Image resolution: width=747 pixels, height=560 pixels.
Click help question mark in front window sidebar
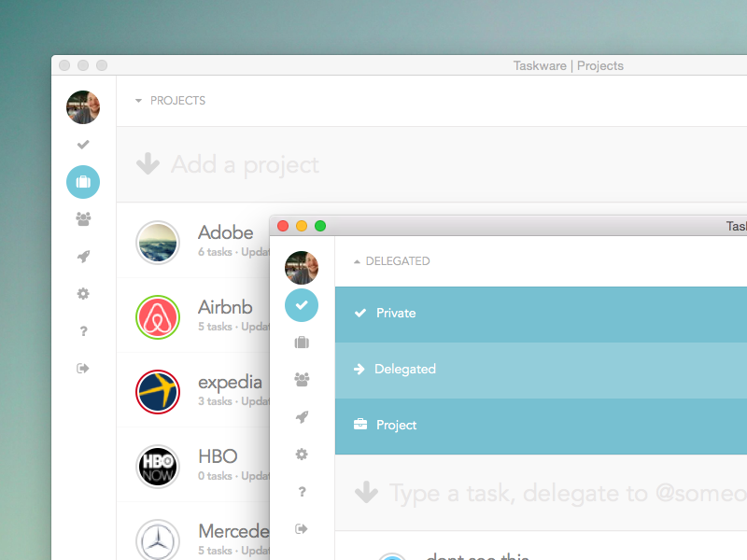point(302,492)
